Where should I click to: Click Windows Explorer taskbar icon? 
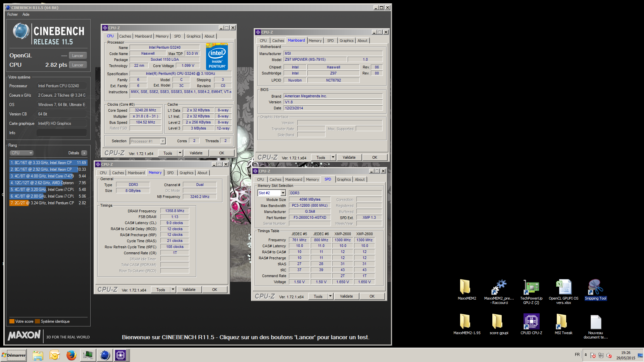(x=38, y=355)
